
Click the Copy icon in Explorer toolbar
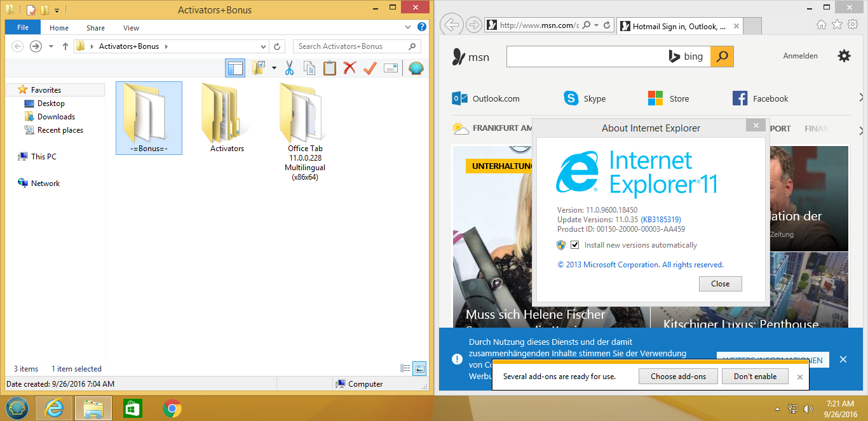(309, 68)
